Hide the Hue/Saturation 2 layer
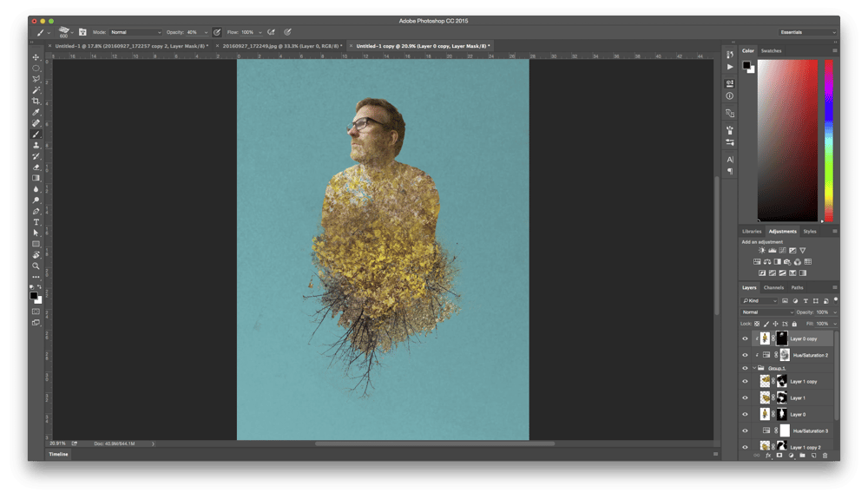868x499 pixels. (745, 355)
